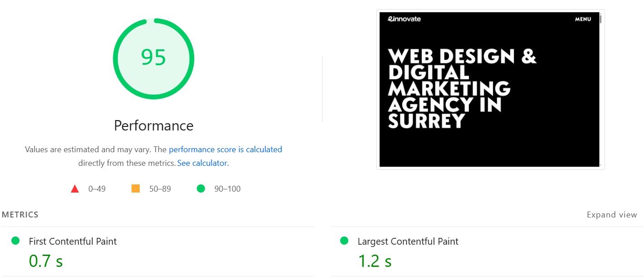Viewport: 644px width, 280px height.
Task: Click the 0.7 s First Contentful Paint value
Action: pyautogui.click(x=46, y=261)
